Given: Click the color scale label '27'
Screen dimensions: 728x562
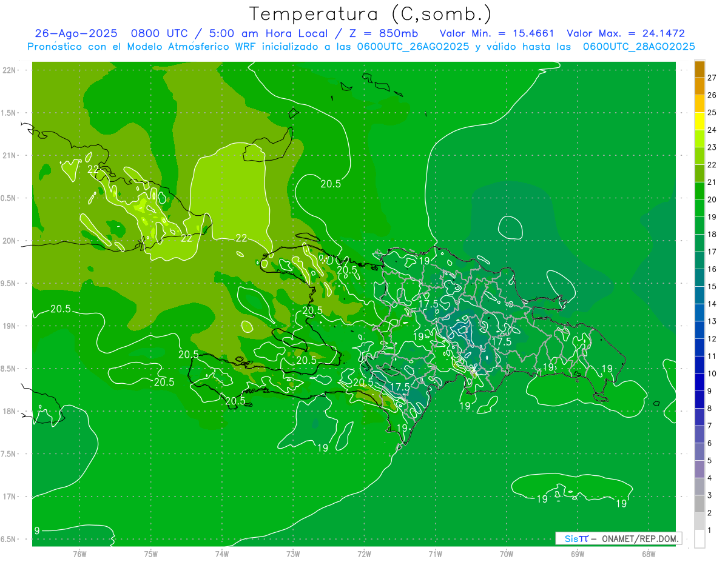Looking at the screenshot, I should [x=712, y=78].
